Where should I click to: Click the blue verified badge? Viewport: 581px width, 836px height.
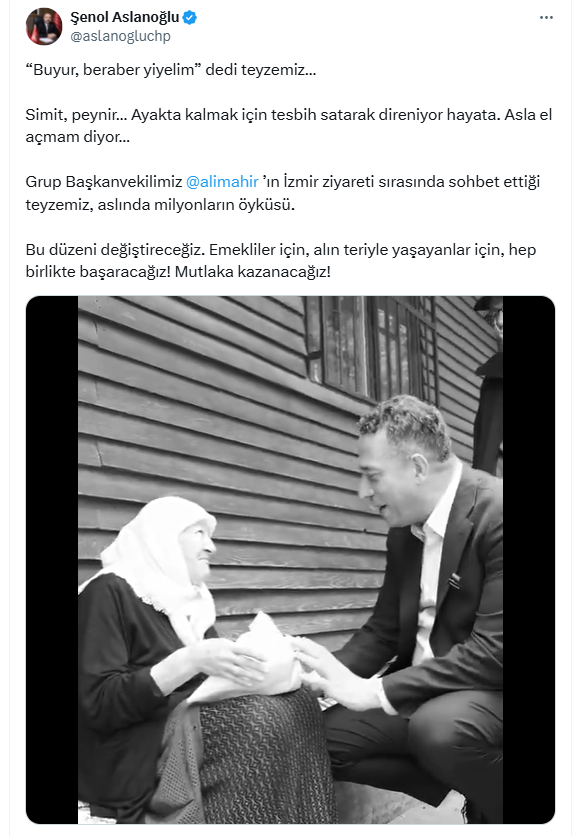coord(190,18)
